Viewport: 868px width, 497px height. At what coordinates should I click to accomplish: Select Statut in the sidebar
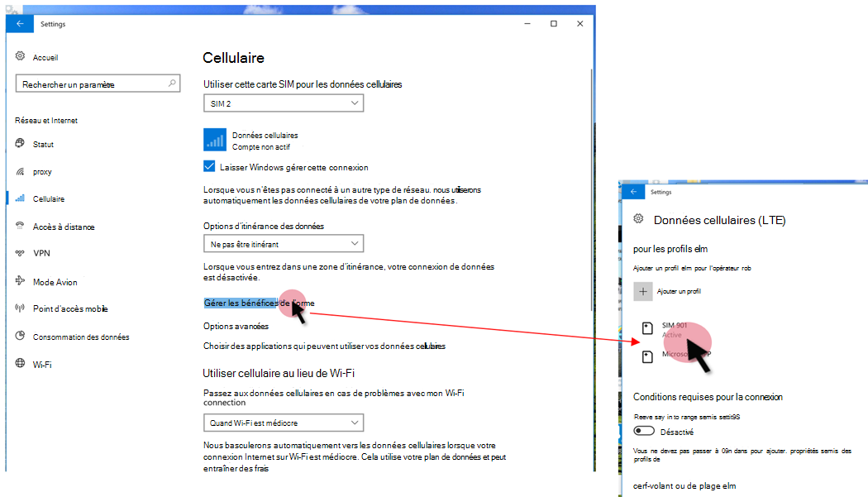tap(43, 144)
